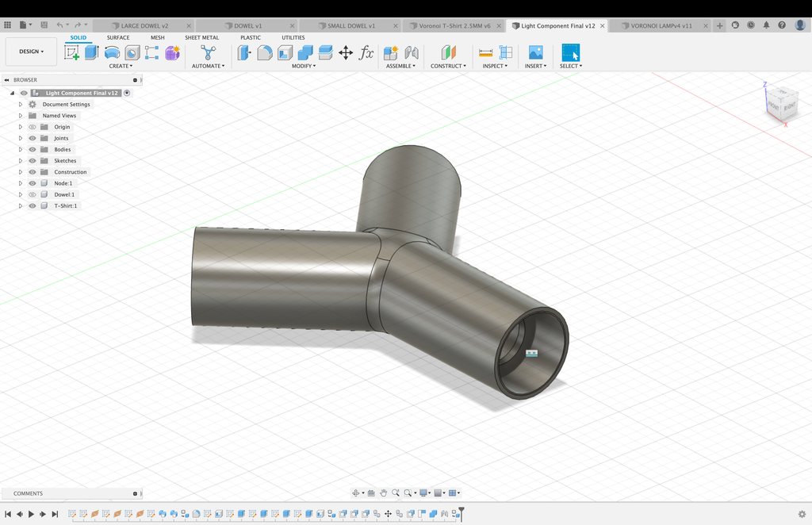This screenshot has height=525, width=812.
Task: Select the Move/Copy arrows tool
Action: 346,52
